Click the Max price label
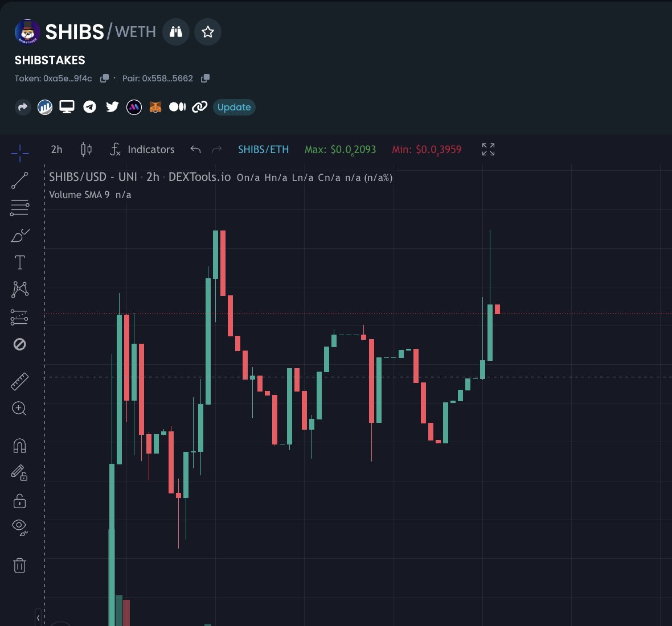672x626 pixels. [341, 150]
